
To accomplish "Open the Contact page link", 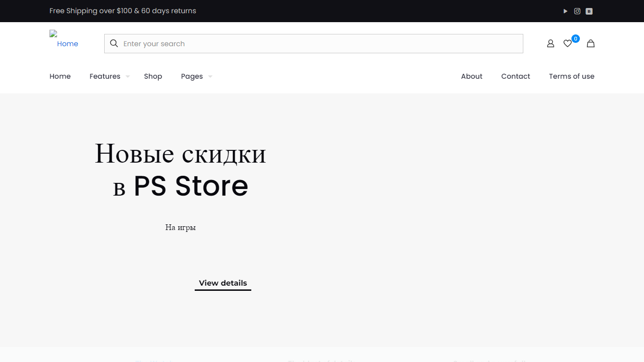I will 515,76.
